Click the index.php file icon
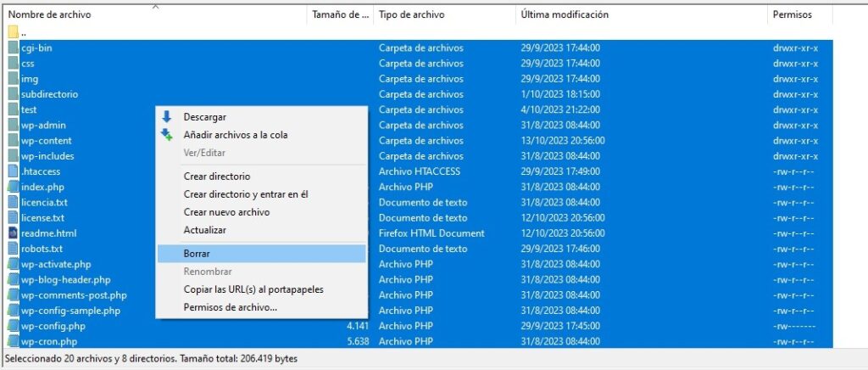Screen dimensions: 868x370 [x=14, y=187]
